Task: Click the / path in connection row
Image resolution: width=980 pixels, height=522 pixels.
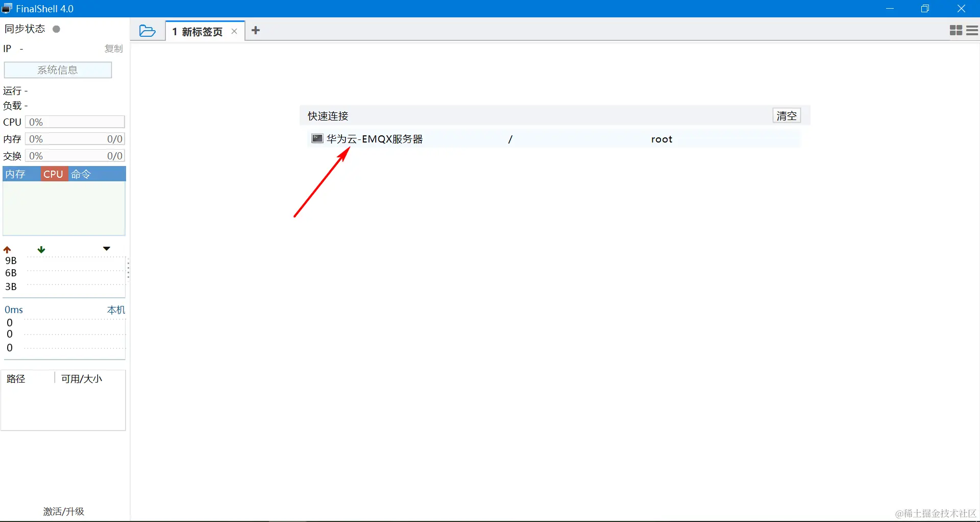Action: [510, 139]
